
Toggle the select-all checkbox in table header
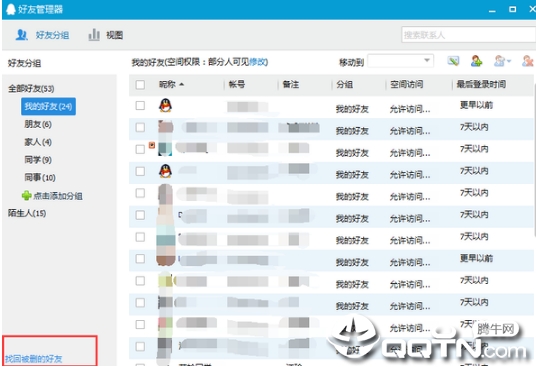coord(140,84)
